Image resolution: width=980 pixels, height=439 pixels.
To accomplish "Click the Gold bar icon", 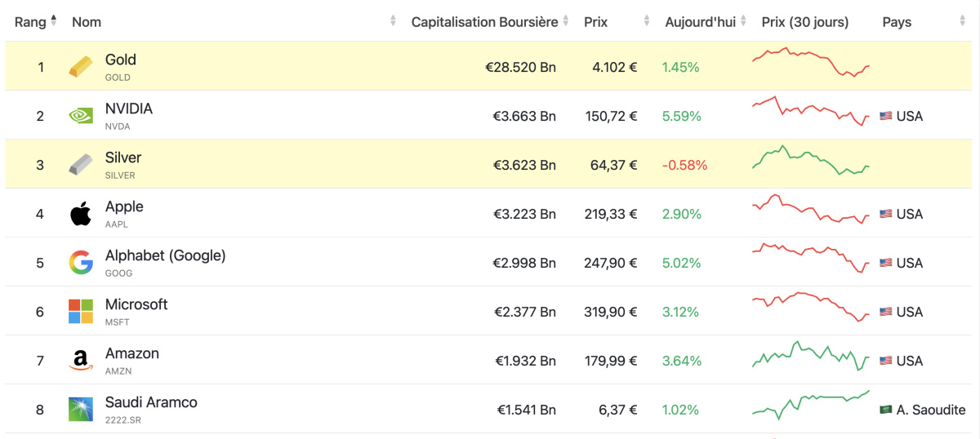I will click(x=81, y=67).
